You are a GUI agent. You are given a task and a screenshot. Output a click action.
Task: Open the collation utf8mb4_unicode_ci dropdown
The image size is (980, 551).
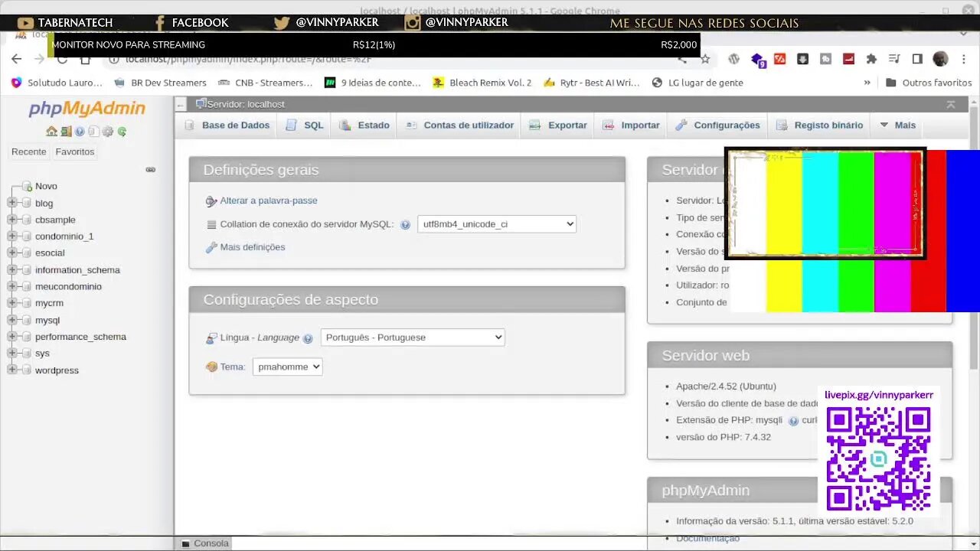point(497,224)
